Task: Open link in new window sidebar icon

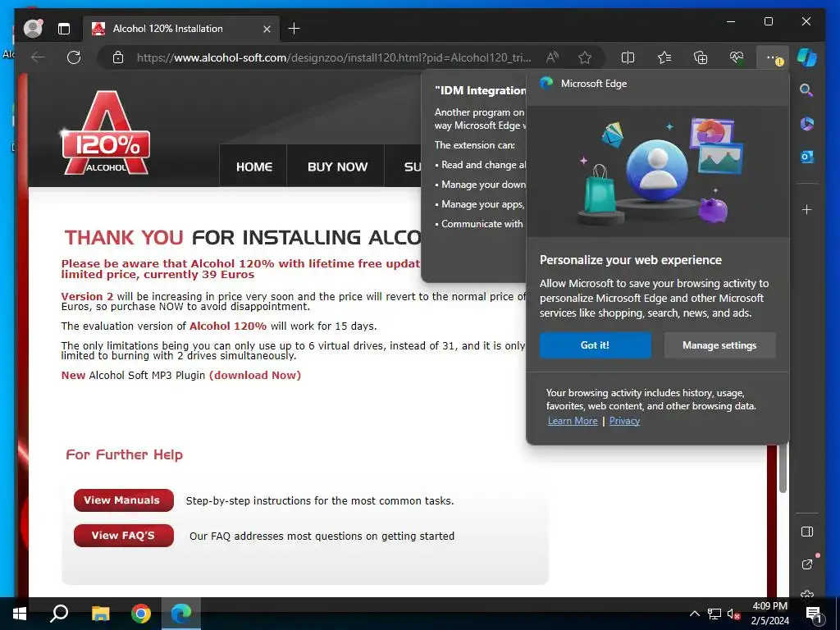Action: 807,564
